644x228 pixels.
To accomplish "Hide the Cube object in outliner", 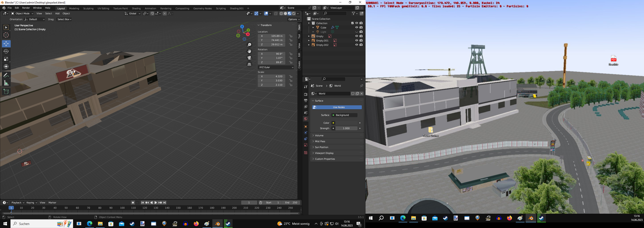I will pos(357,27).
